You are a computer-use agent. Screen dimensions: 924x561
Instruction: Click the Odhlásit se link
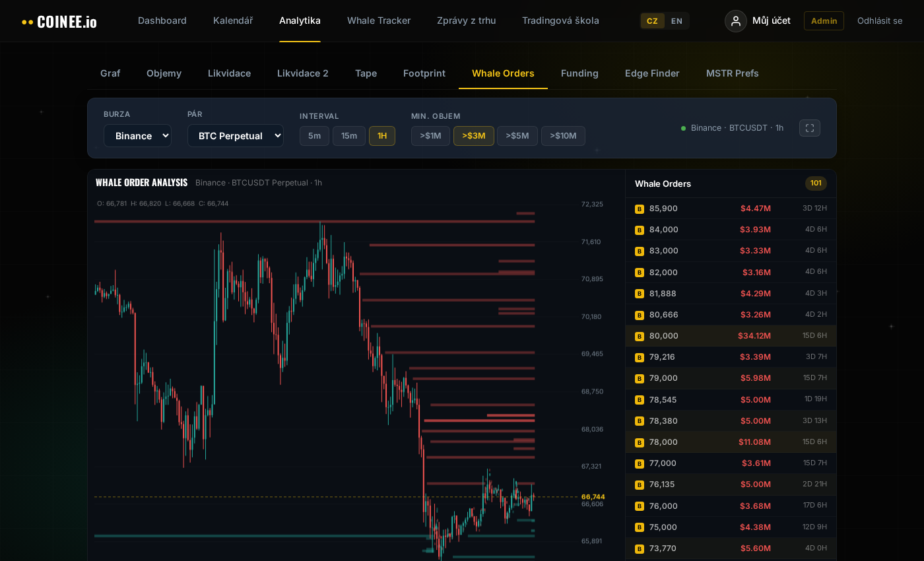(880, 20)
